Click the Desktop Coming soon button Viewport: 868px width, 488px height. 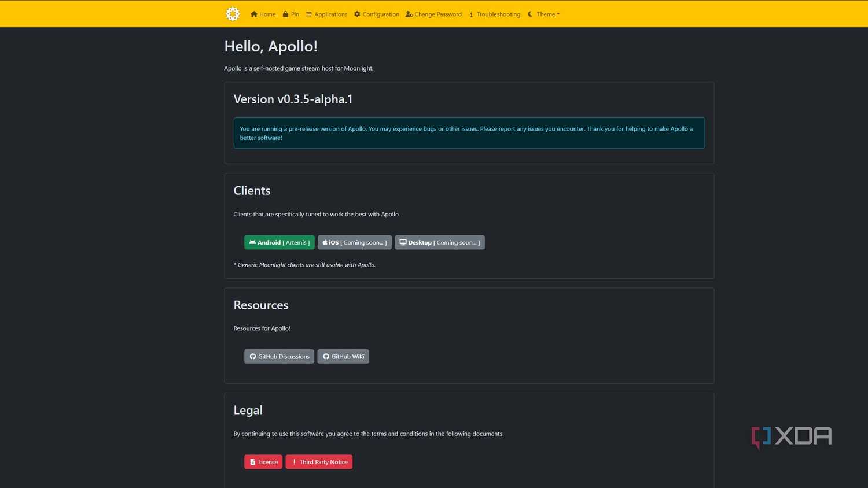point(440,242)
